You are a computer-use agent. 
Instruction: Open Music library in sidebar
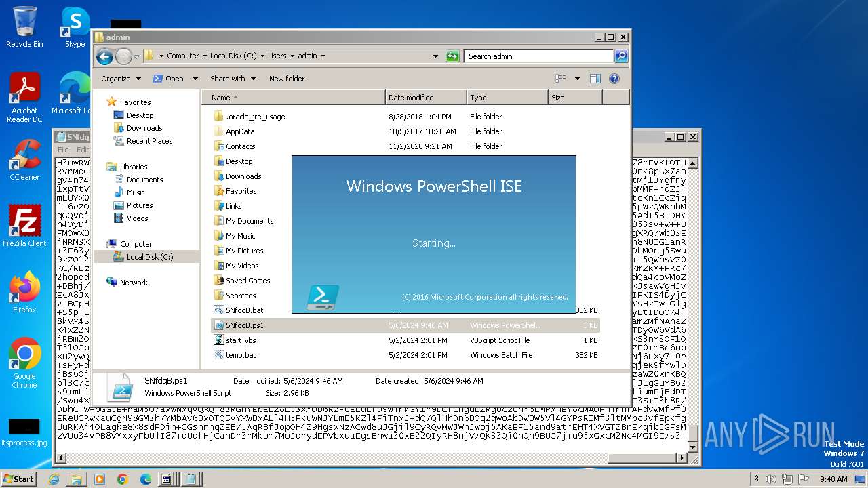136,192
